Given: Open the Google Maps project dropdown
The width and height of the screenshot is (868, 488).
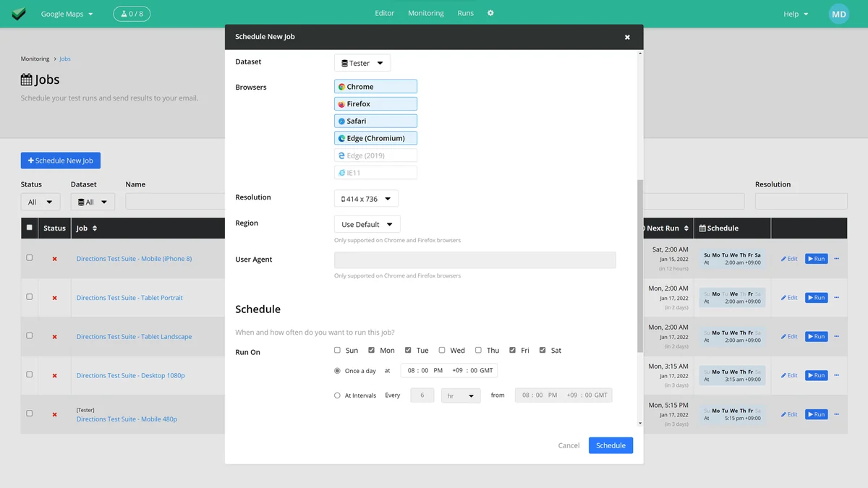Looking at the screenshot, I should click(67, 14).
